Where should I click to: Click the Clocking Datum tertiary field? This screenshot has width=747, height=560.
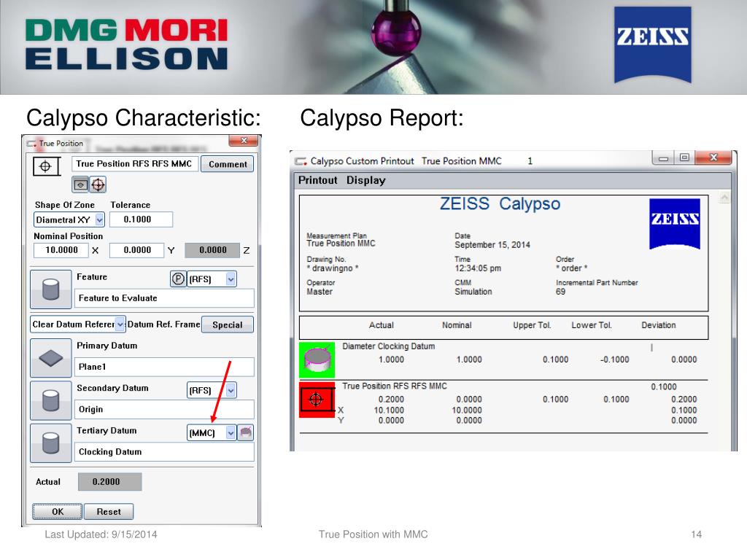(x=164, y=451)
